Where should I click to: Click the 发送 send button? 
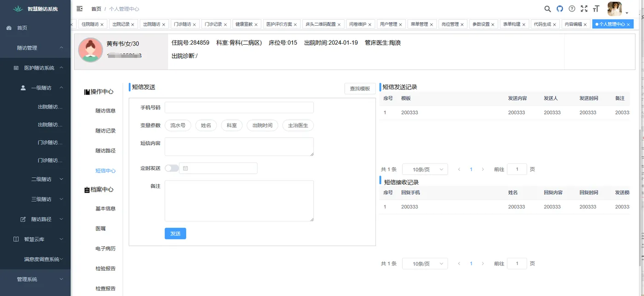coord(175,233)
